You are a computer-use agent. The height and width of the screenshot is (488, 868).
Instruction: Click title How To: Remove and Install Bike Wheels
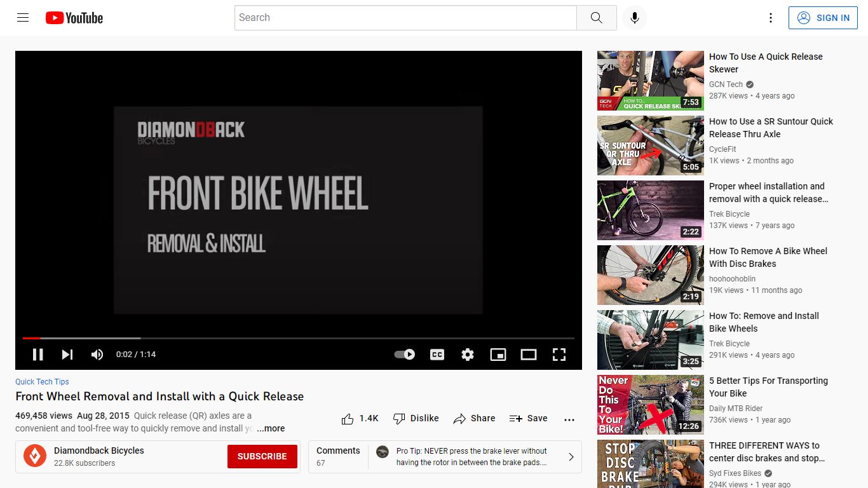pyautogui.click(x=764, y=322)
